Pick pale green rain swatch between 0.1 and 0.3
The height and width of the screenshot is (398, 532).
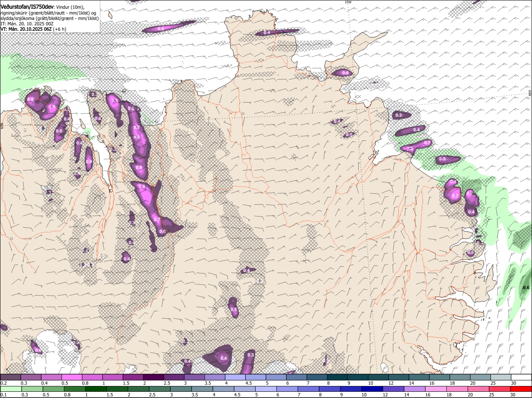point(10,389)
